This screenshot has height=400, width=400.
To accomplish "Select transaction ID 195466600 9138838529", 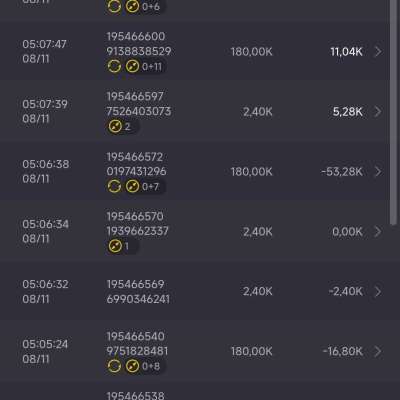I will tap(139, 44).
